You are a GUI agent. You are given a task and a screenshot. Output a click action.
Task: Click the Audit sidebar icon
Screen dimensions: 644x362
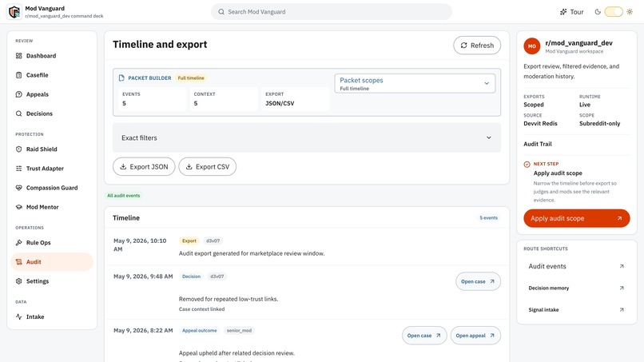pyautogui.click(x=19, y=262)
